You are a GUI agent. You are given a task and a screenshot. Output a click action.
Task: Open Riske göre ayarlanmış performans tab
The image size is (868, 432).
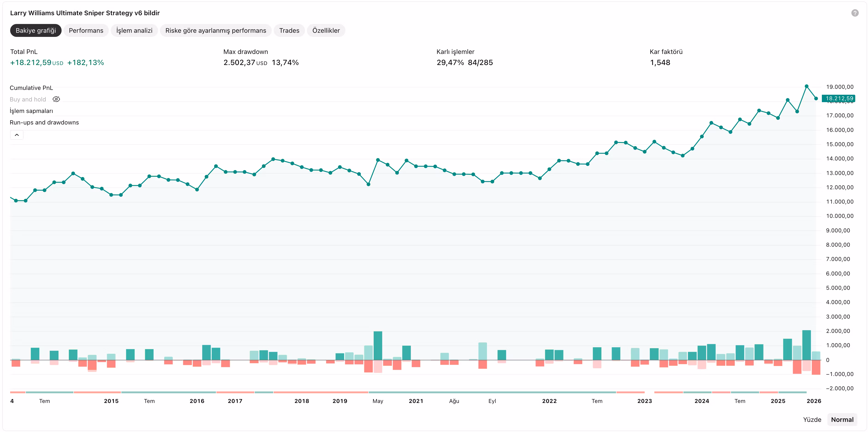[216, 31]
